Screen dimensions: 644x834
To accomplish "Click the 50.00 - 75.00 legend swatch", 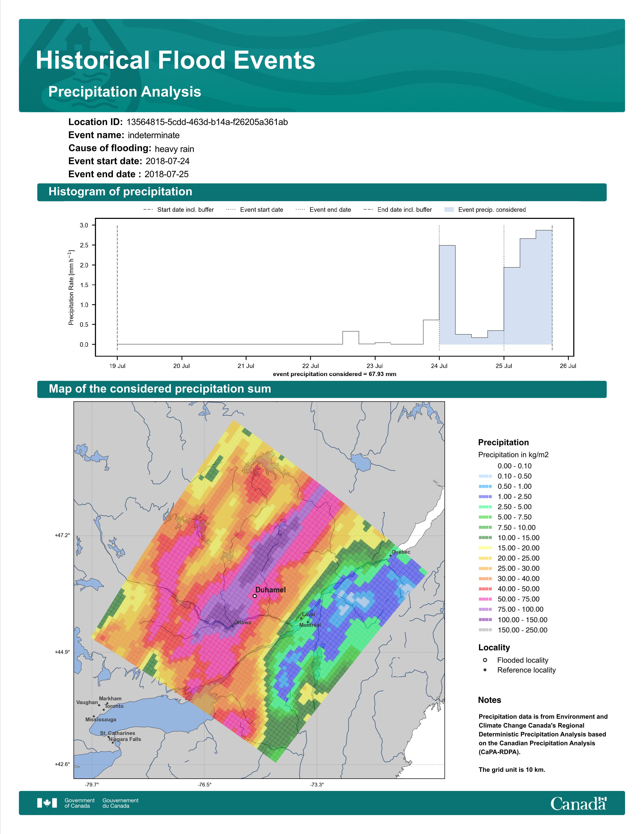I will (485, 599).
